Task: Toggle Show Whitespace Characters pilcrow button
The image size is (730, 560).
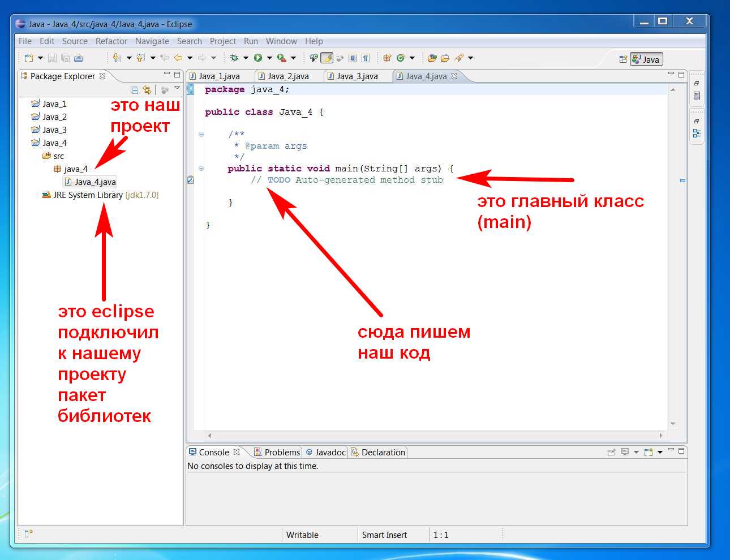Action: click(x=366, y=58)
